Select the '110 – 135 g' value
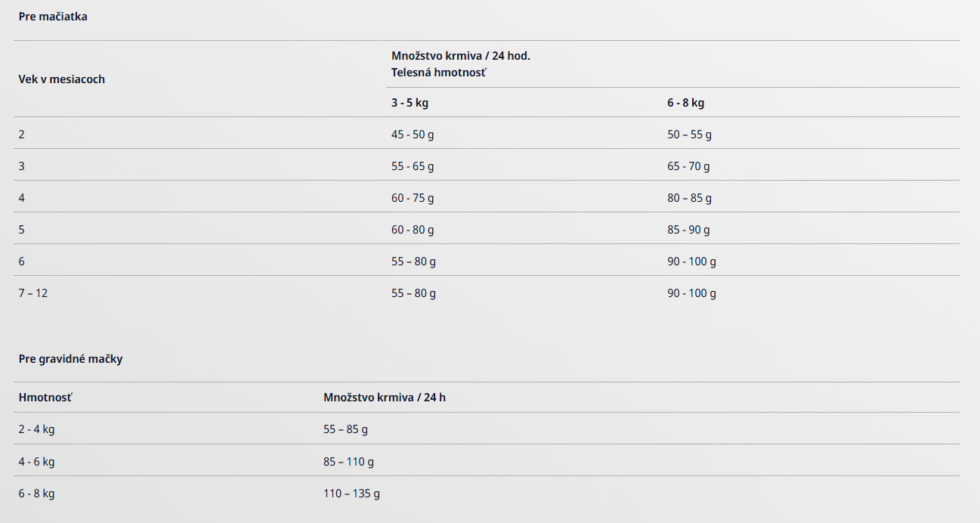Screen dimensions: 980x523 [x=351, y=494]
